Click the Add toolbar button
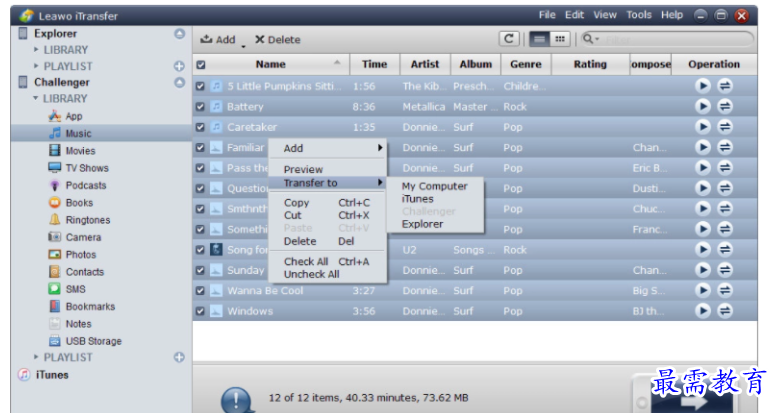This screenshot has width=775, height=413. (217, 40)
